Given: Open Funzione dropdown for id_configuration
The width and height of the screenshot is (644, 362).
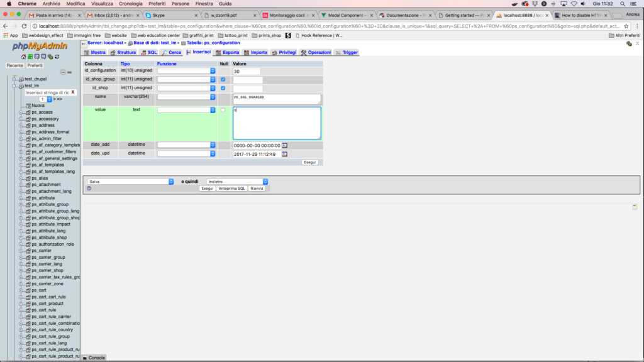Looking at the screenshot, I should tap(186, 70).
